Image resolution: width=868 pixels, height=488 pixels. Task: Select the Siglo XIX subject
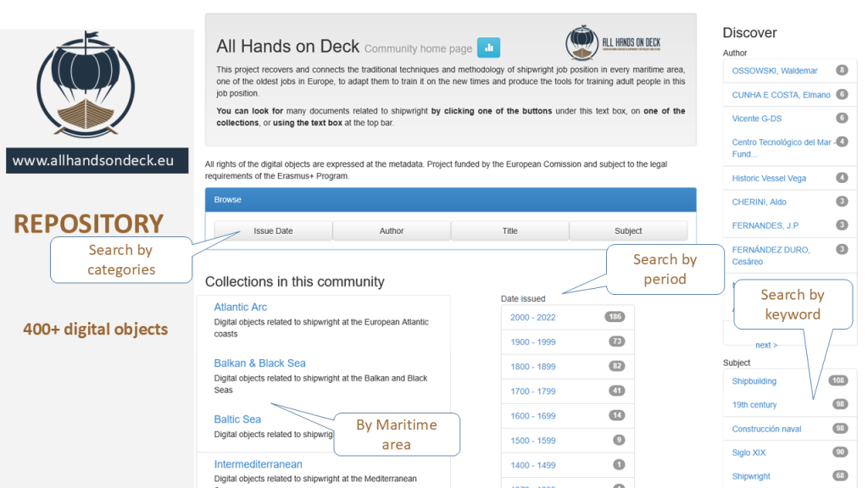(748, 452)
